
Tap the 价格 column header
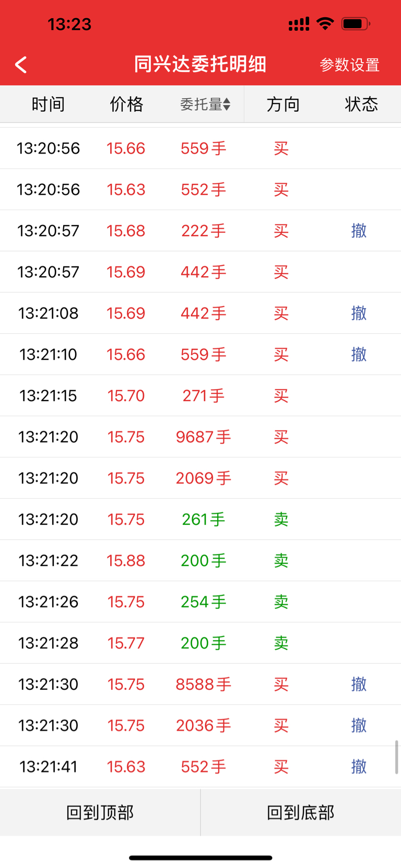(x=126, y=104)
